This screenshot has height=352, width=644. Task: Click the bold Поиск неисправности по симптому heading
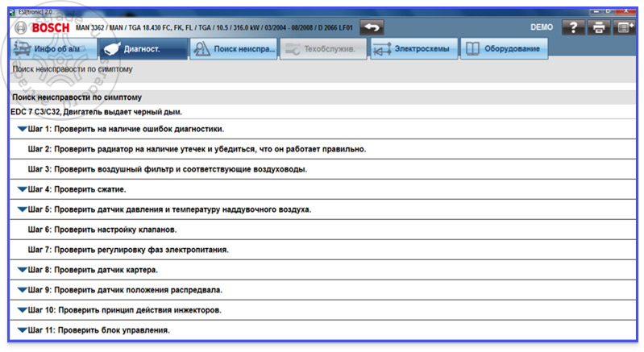pos(77,97)
